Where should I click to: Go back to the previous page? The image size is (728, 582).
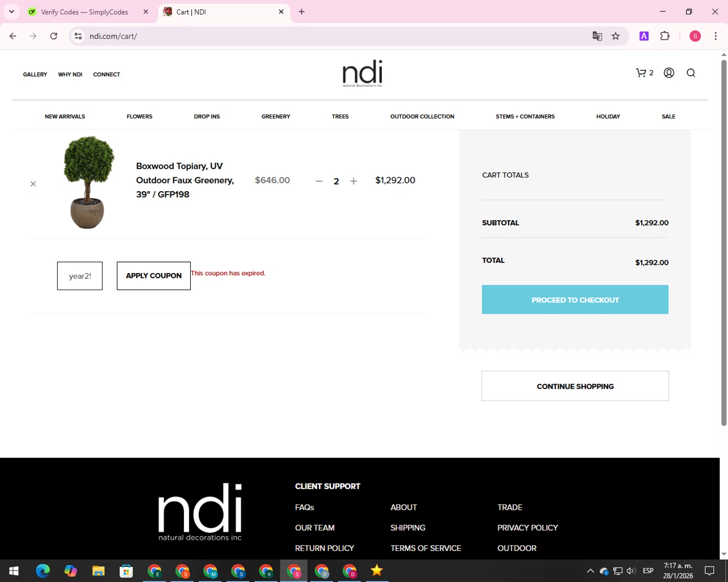pos(13,36)
